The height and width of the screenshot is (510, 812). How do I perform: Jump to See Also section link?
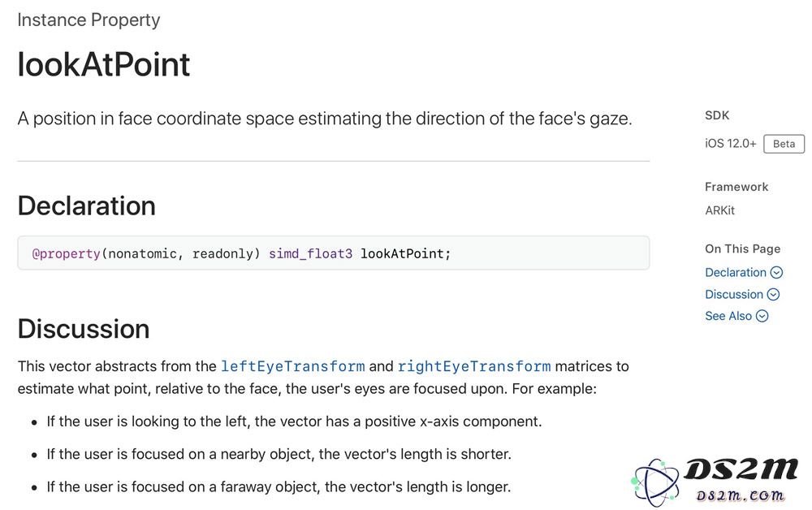pos(728,316)
